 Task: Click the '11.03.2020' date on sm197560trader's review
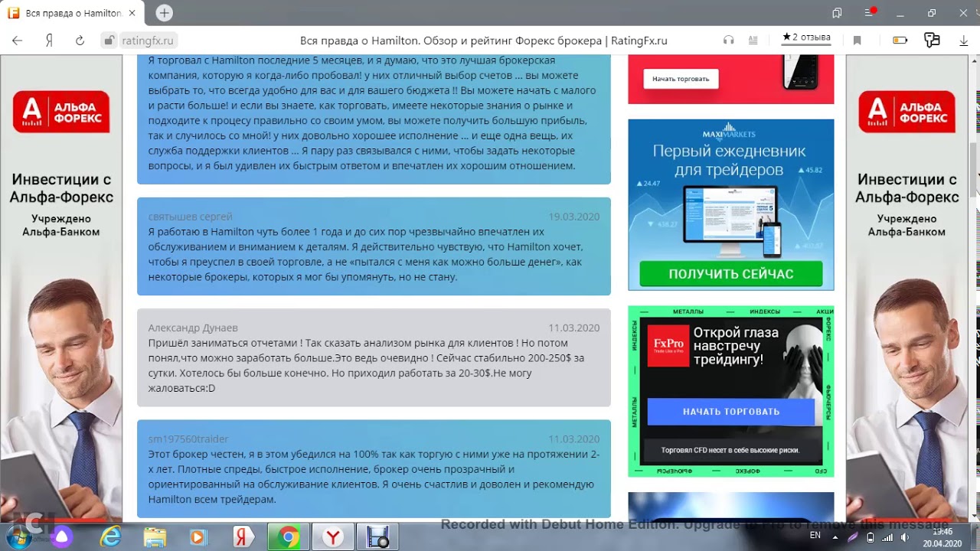(x=573, y=439)
